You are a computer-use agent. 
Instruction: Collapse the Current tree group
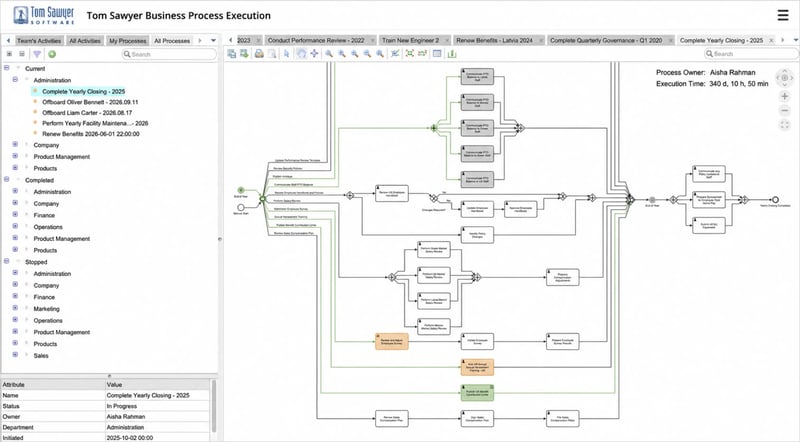7,68
